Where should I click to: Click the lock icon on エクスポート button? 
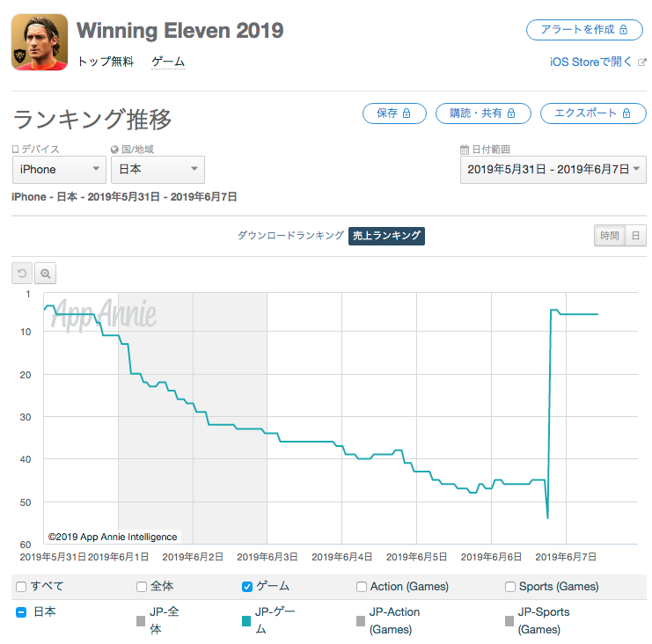[626, 113]
